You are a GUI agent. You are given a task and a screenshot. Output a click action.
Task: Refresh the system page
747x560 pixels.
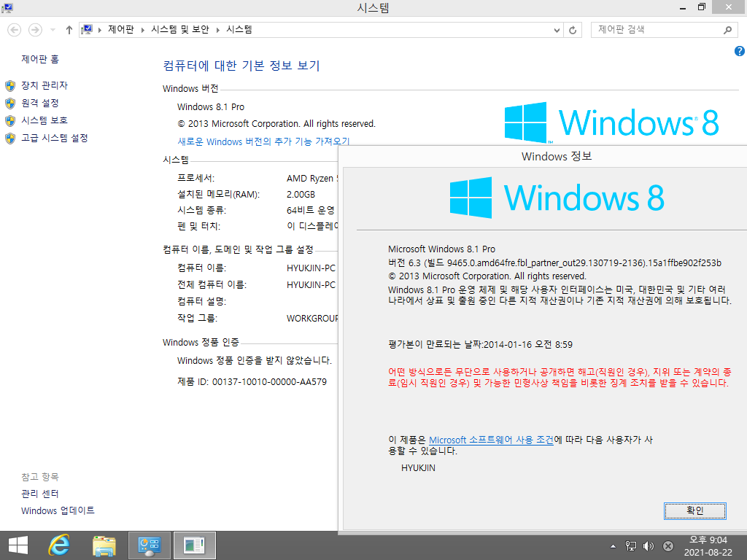[x=573, y=30]
